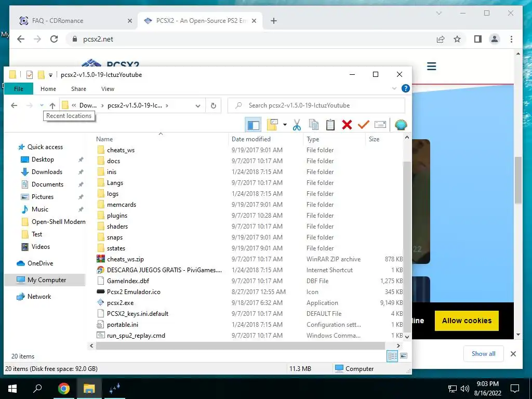
Task: Open Chrome three-dot menu
Action: pyautogui.click(x=511, y=39)
